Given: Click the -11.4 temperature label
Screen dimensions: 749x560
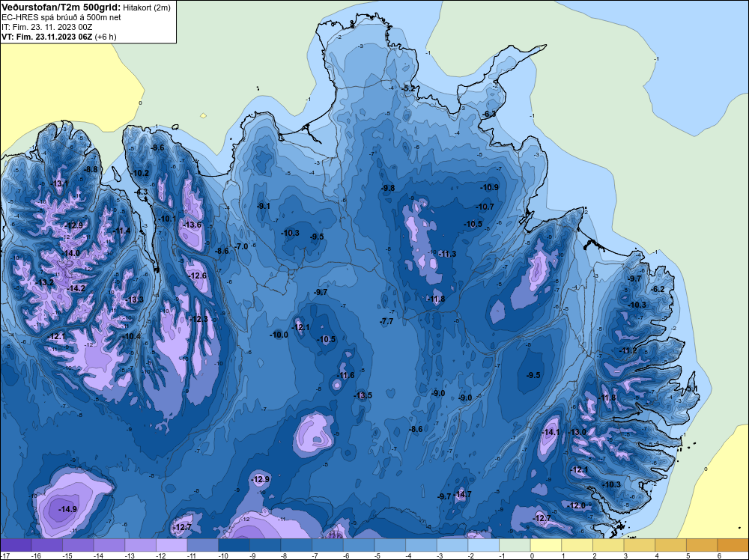Looking at the screenshot, I should click(121, 231).
